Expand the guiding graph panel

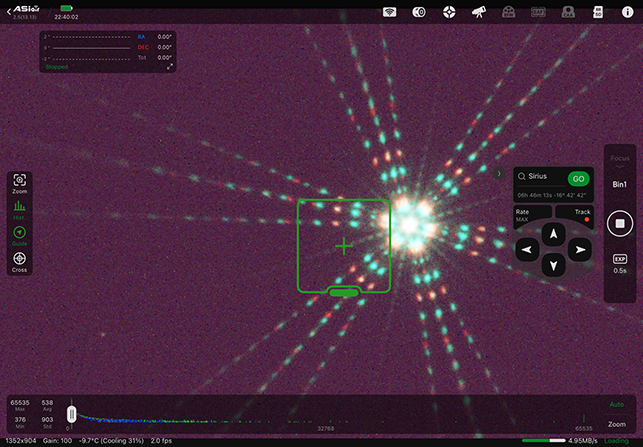pyautogui.click(x=170, y=66)
